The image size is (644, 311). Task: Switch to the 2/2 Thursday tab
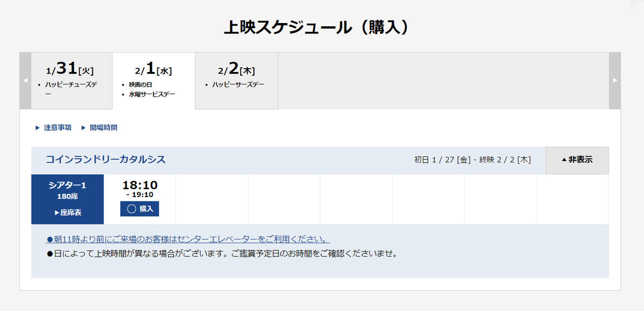pos(237,81)
